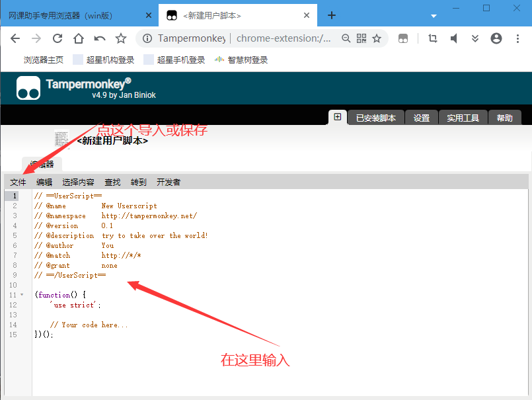Open the 帮助 tab

pos(504,118)
